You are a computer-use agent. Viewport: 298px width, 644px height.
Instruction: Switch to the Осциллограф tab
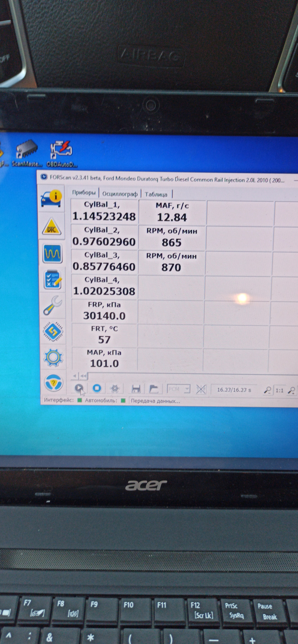click(x=120, y=194)
